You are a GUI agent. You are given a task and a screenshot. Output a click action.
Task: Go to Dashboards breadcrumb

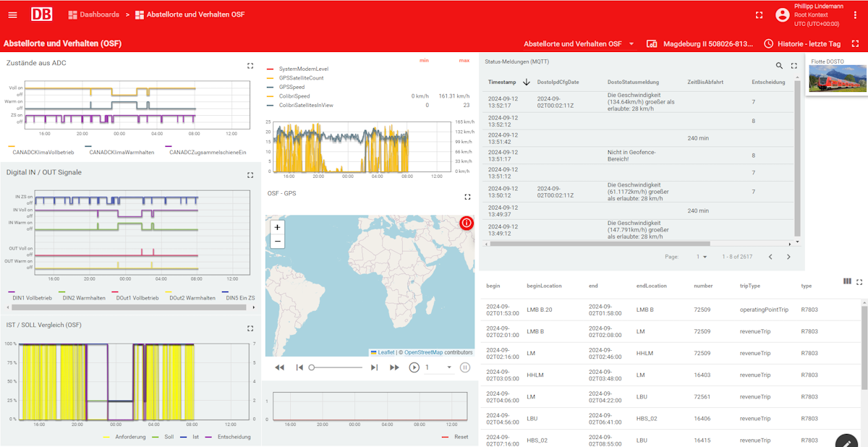[x=94, y=14]
